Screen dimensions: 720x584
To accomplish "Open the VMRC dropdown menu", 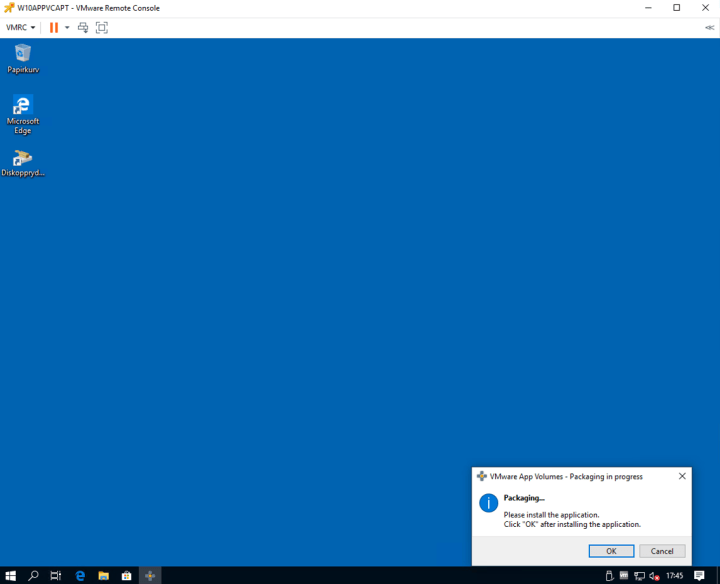I will (20, 27).
